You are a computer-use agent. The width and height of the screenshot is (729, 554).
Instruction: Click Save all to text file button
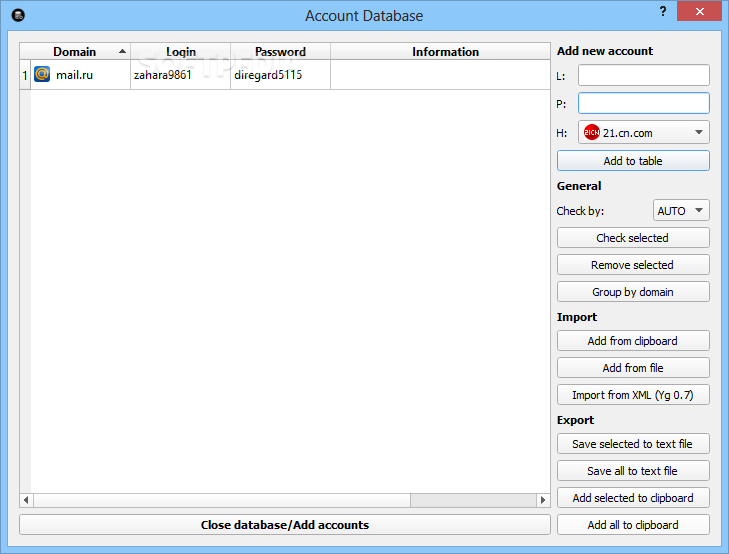tap(633, 471)
